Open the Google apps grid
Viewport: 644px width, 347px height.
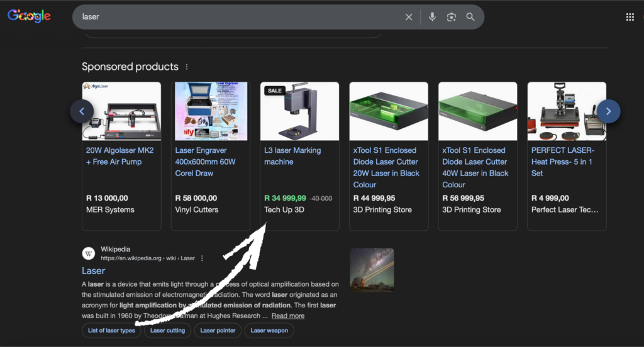pos(630,17)
